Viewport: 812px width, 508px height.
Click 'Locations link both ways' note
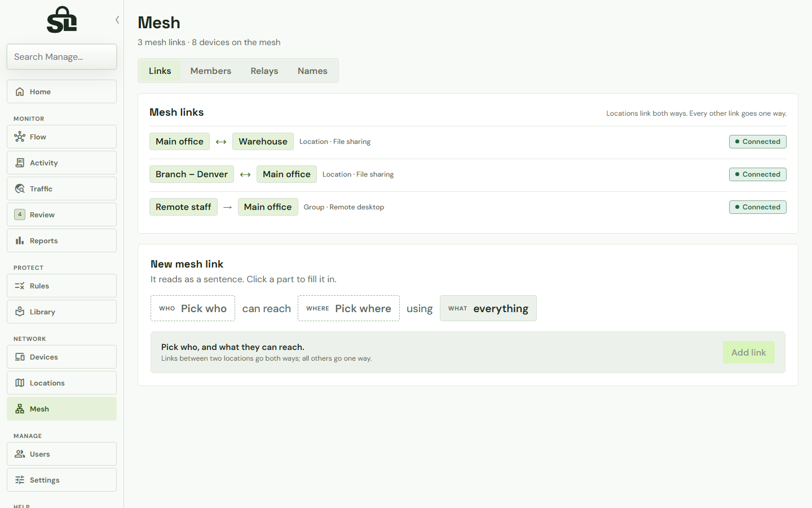pos(696,113)
